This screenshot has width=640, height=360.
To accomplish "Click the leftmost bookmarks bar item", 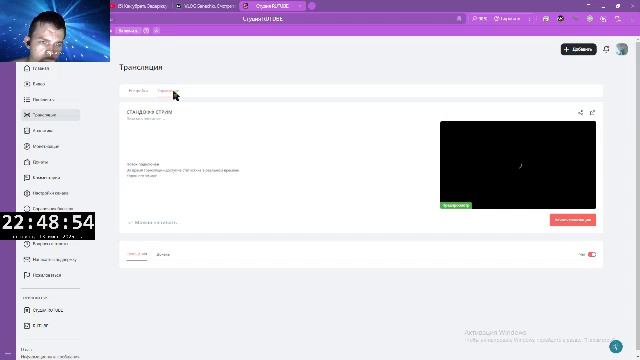I will tap(128, 31).
